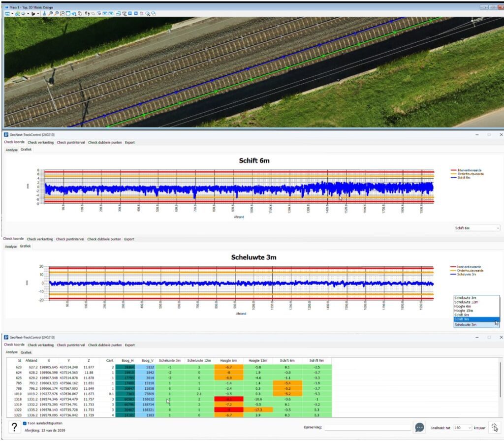Open Check verkanting tab above Schift 6m chart

(40, 142)
